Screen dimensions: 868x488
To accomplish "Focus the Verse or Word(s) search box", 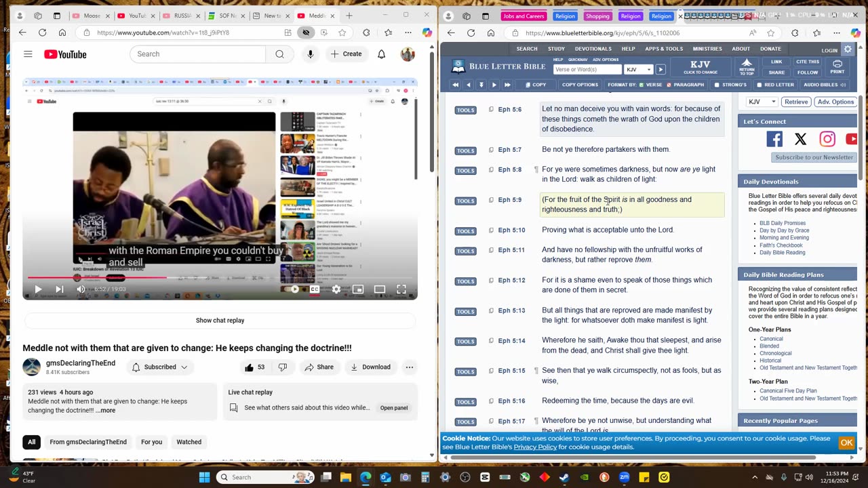I will coord(587,69).
